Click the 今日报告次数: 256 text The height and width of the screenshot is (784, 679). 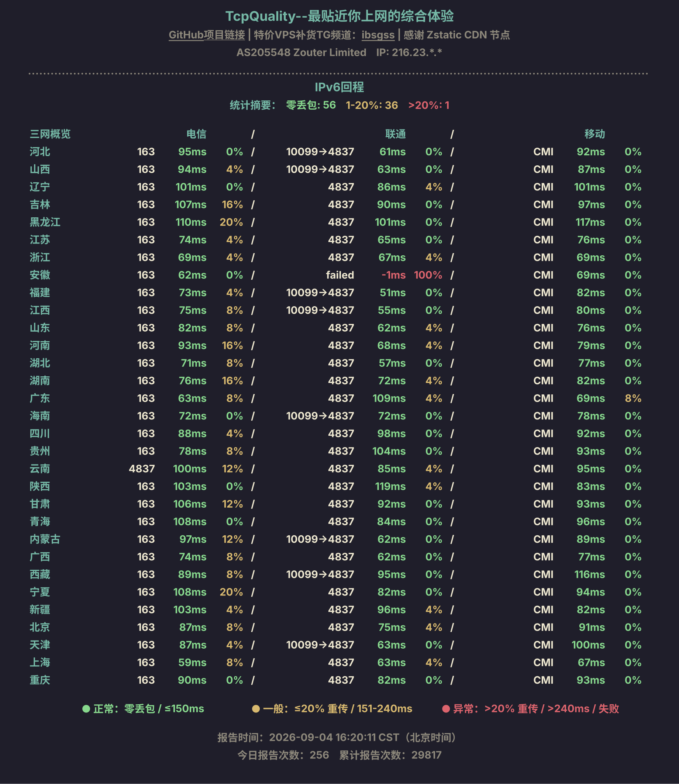point(283,755)
